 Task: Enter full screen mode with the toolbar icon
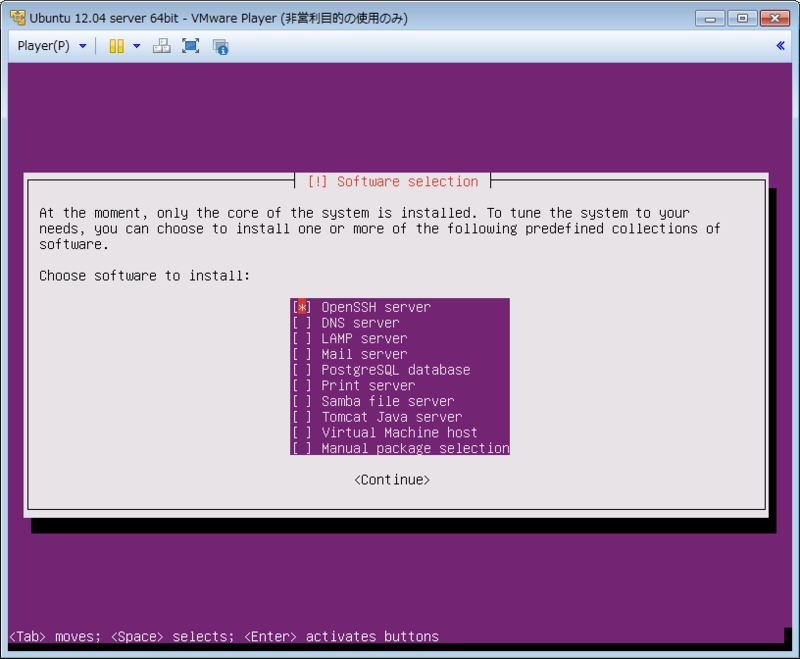[191, 46]
